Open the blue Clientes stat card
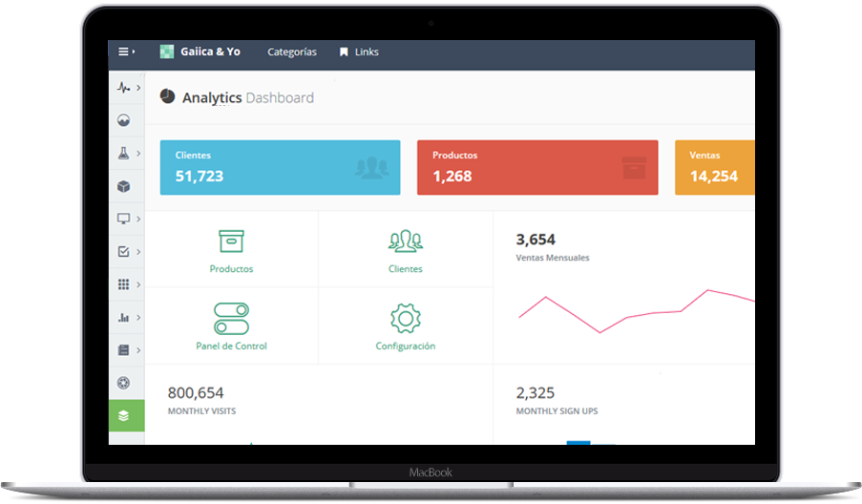This screenshot has width=862, height=504. (x=280, y=167)
